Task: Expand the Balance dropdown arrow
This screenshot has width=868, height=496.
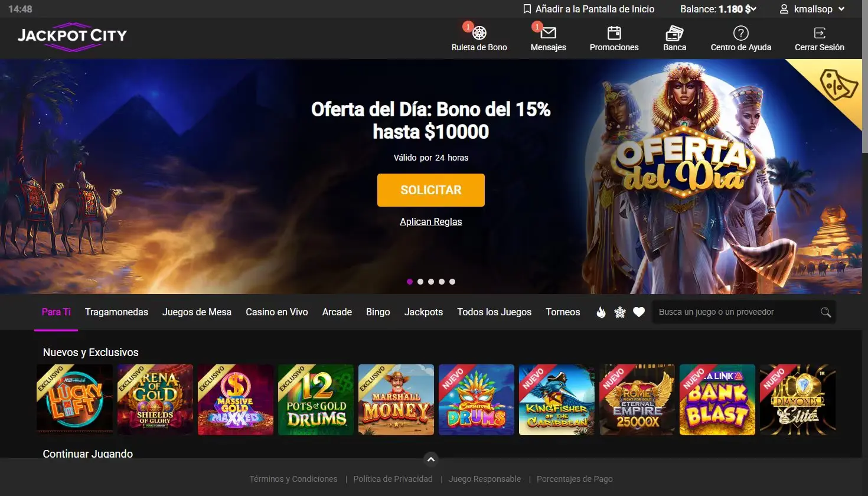Action: pos(753,9)
